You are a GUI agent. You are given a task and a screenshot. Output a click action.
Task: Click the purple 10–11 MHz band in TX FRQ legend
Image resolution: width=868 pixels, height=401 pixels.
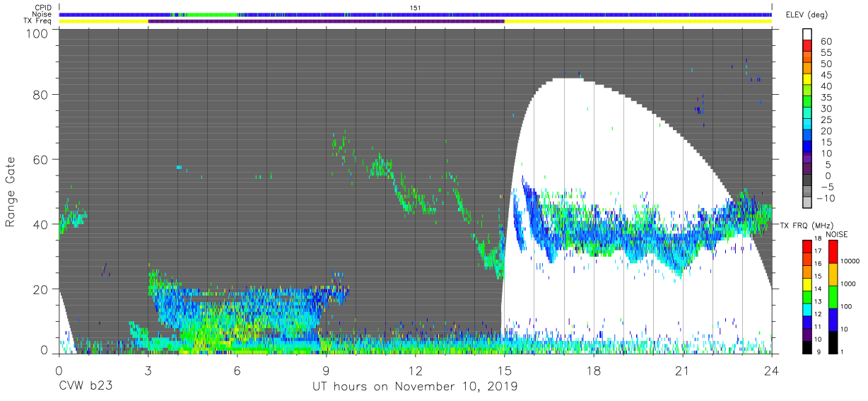(x=807, y=333)
